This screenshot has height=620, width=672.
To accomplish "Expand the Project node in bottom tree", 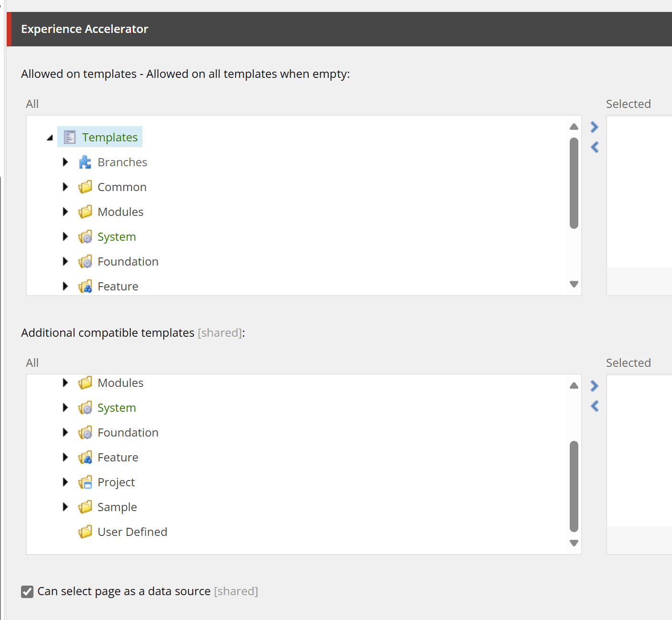I will point(65,482).
